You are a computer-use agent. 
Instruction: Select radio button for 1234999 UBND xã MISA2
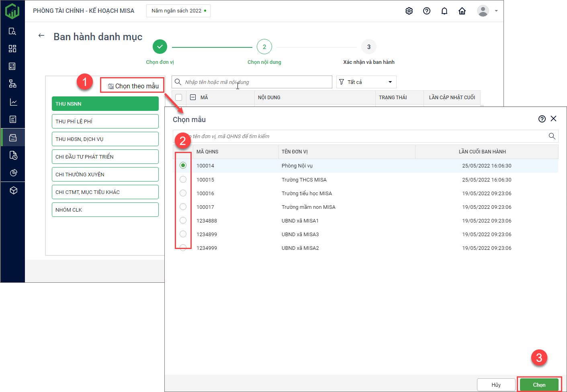coord(183,247)
